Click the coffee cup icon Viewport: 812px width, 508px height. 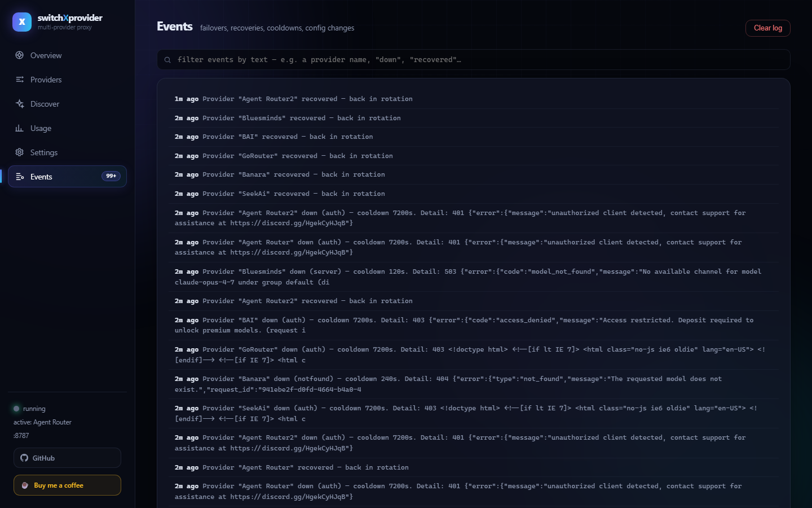[25, 485]
